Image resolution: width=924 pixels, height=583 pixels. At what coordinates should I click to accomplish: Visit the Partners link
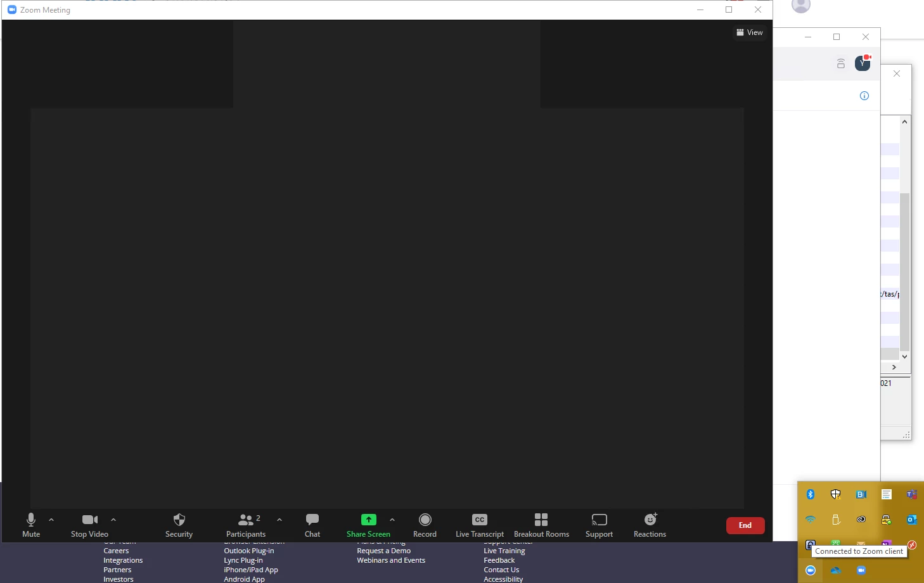point(117,570)
